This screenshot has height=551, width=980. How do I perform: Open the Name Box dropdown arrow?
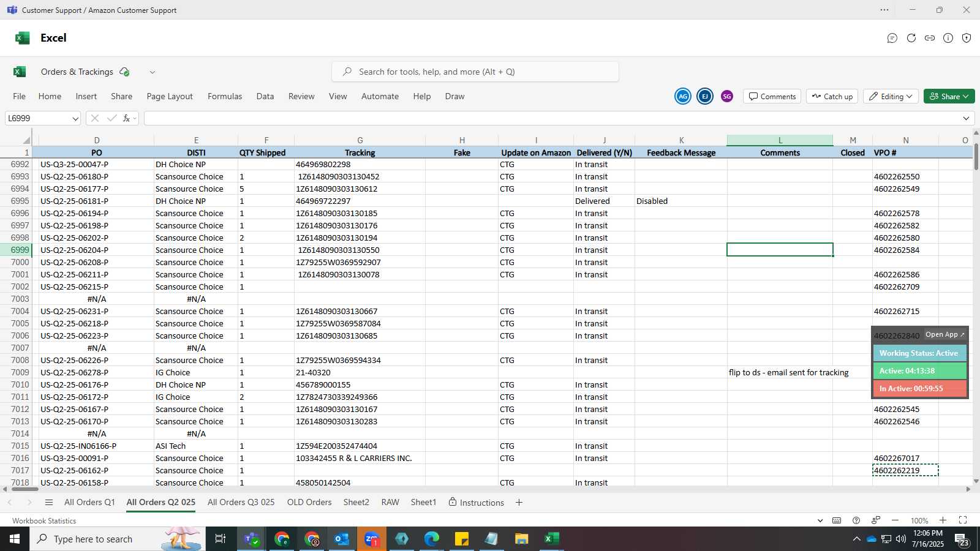click(x=75, y=119)
